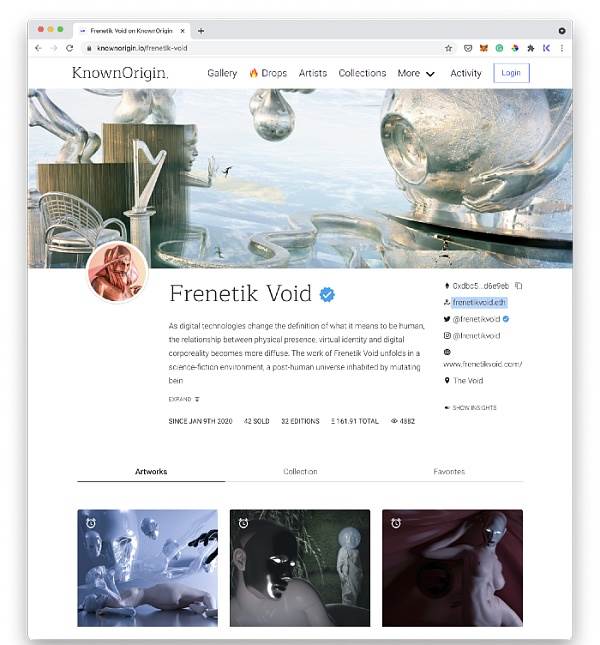This screenshot has width=600, height=645.
Task: Visit the www.frenetikvoid.com website link
Action: click(483, 364)
